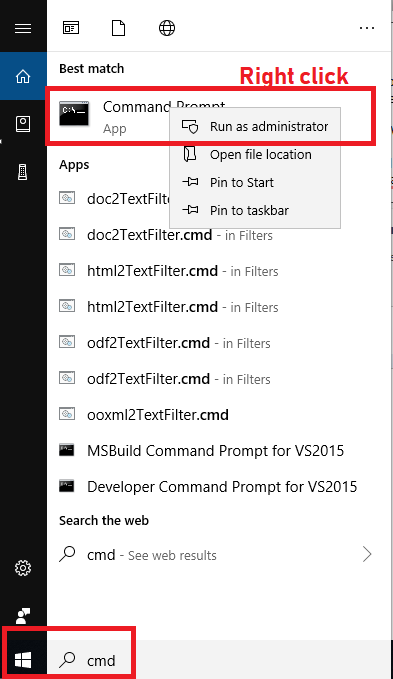
Task: Open the three-dots more options
Action: pyautogui.click(x=367, y=29)
